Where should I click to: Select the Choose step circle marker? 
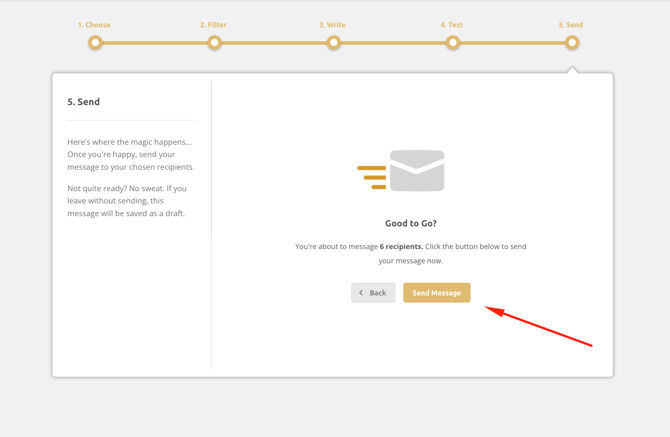click(95, 43)
